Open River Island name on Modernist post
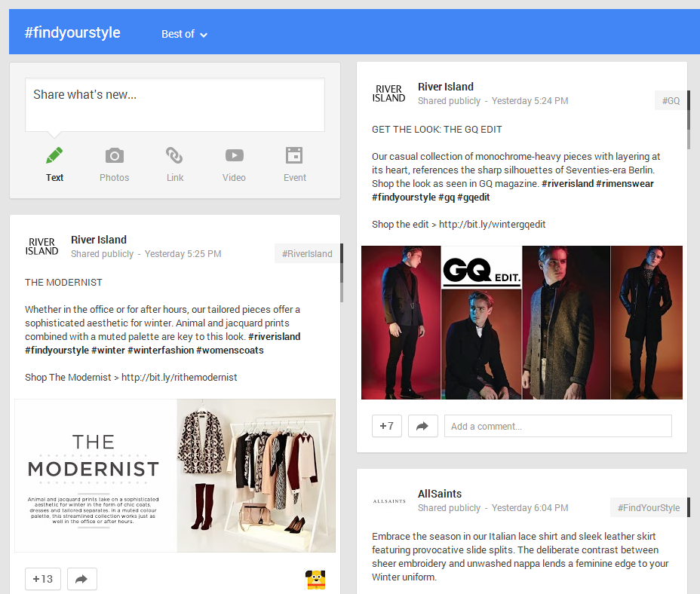700x594 pixels. point(99,240)
